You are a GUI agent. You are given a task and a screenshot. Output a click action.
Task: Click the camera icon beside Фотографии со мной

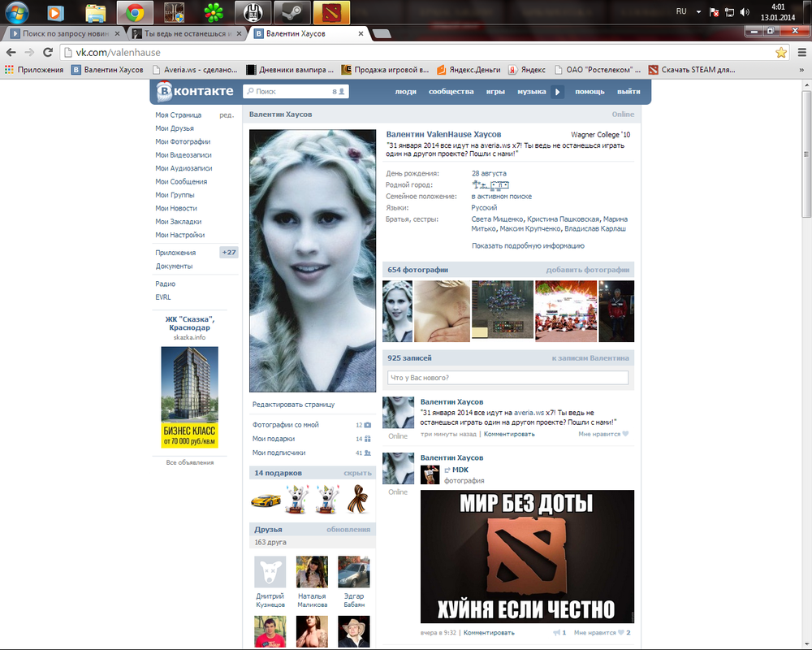367,425
